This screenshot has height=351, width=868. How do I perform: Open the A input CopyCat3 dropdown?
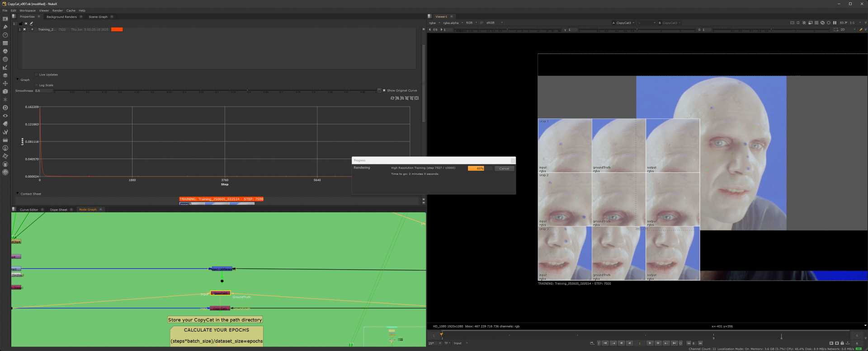coord(624,23)
